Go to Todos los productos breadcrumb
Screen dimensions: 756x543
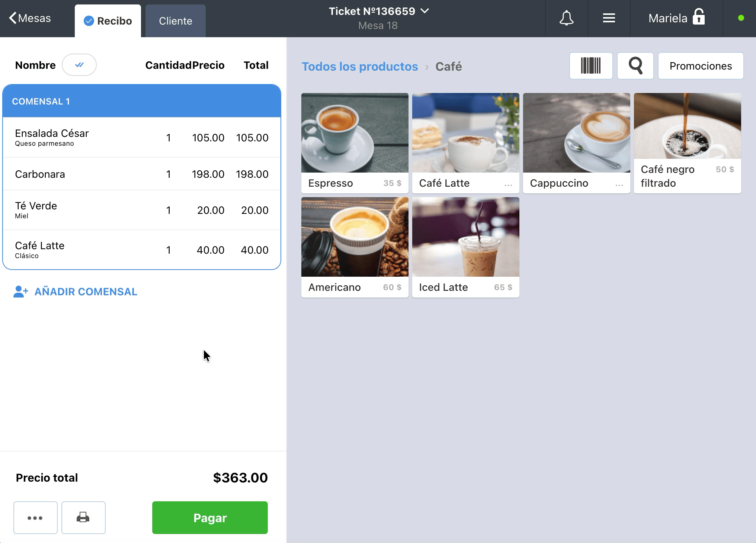click(360, 67)
